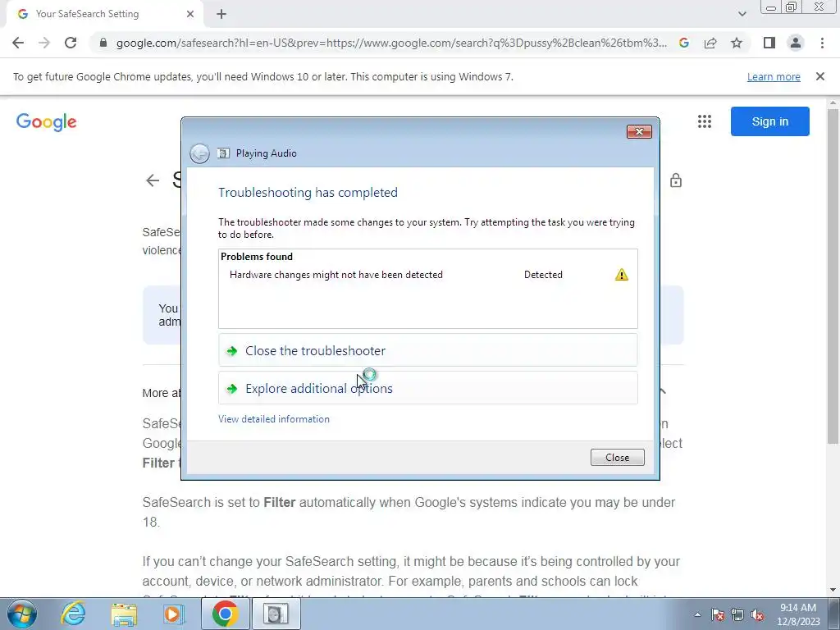
Task: Click Close the troubleshooter option
Action: click(x=427, y=350)
